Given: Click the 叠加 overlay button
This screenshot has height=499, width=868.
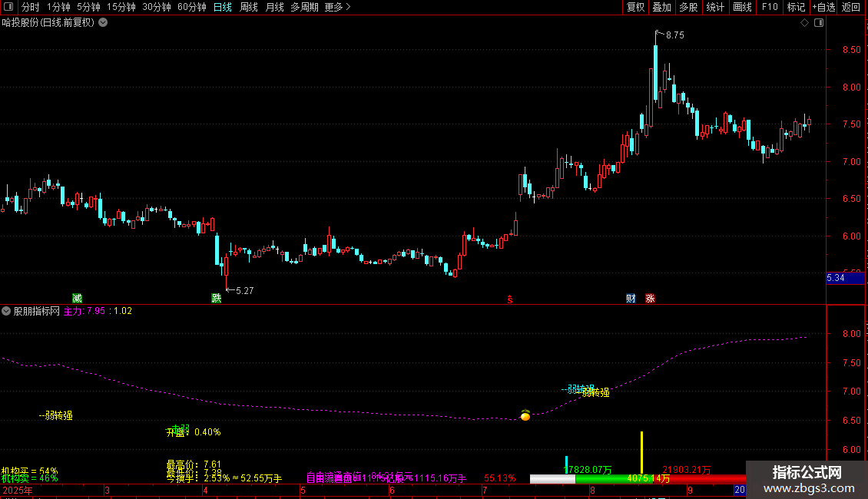Looking at the screenshot, I should [x=661, y=7].
